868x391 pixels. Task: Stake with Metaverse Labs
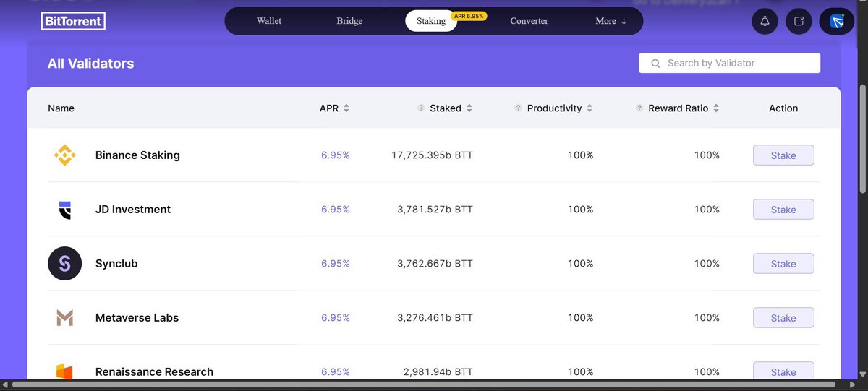click(x=783, y=318)
